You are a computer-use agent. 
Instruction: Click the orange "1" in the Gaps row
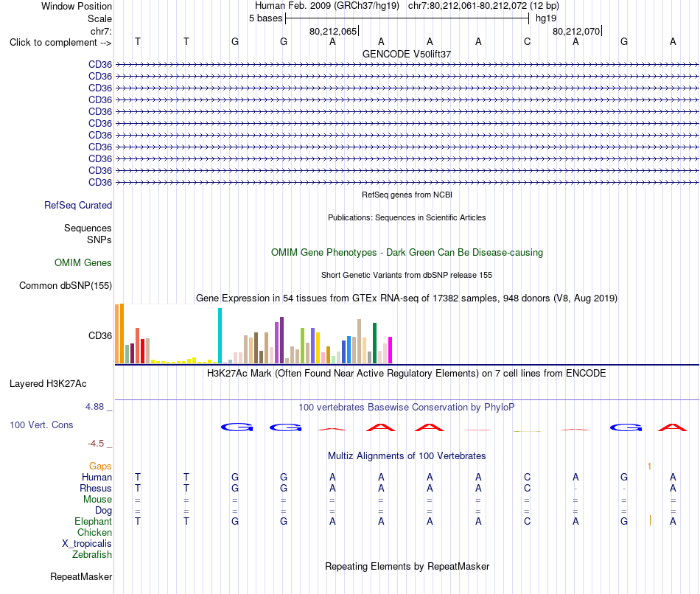tap(650, 467)
